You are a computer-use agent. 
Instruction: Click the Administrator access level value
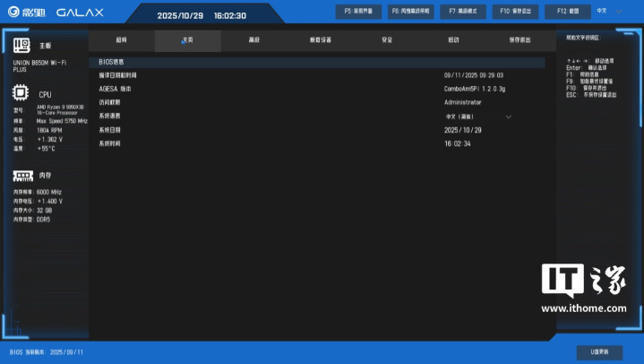(x=463, y=102)
